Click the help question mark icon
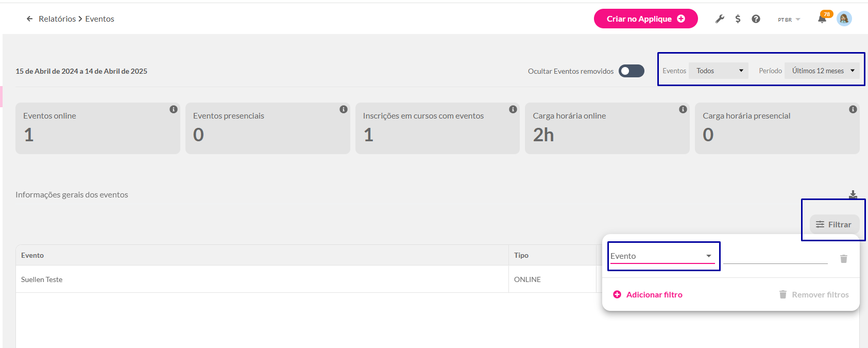The image size is (868, 348). coord(756,19)
